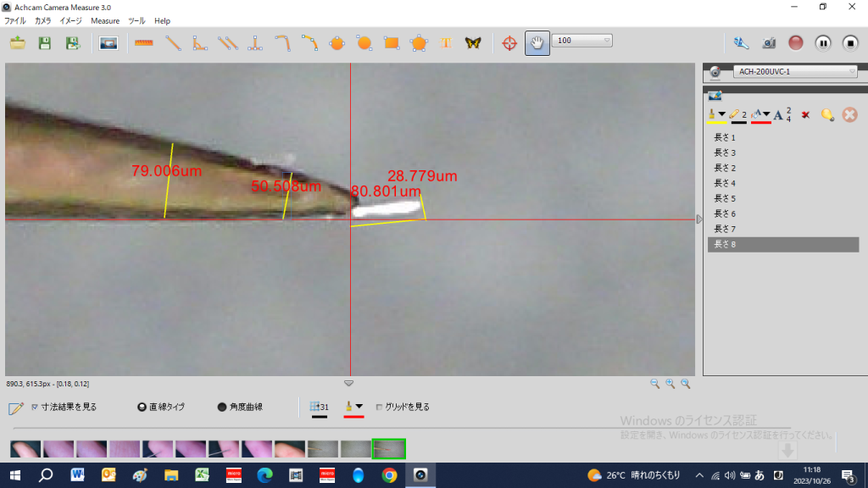Click the save file icon
This screenshot has width=868, height=488.
[45, 42]
